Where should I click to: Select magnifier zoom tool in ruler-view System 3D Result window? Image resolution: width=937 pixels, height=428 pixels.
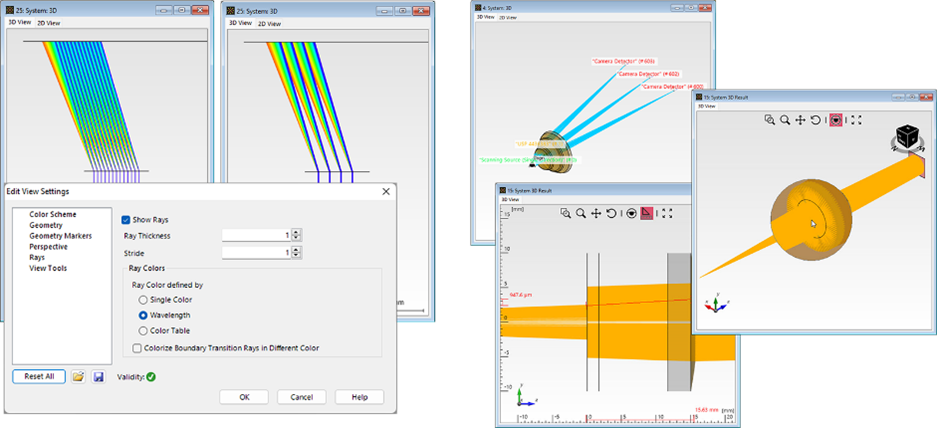tap(581, 213)
